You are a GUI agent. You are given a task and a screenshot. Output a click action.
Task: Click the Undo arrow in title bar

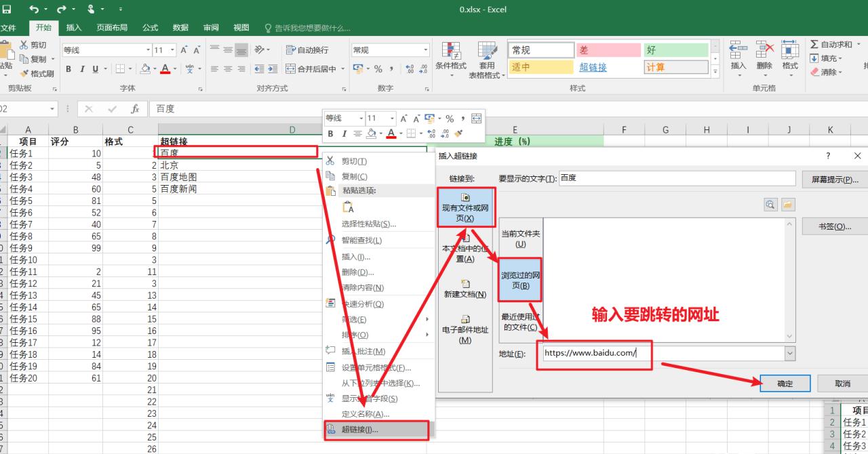click(34, 9)
